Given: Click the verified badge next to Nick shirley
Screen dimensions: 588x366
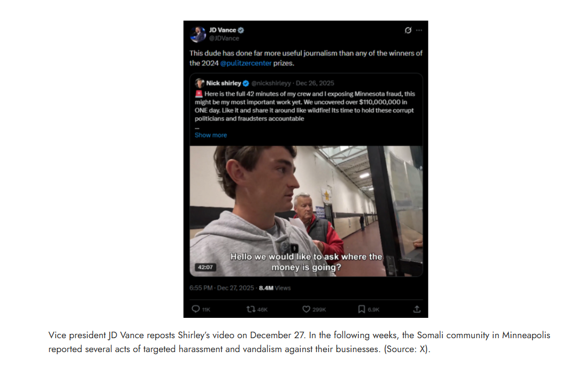Looking at the screenshot, I should click(x=246, y=83).
